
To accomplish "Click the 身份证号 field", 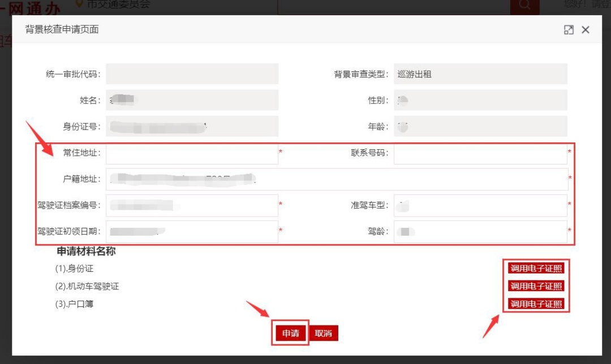I will coord(192,126).
